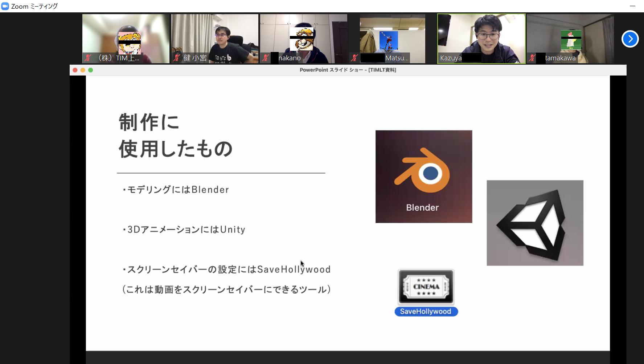The width and height of the screenshot is (644, 364).
Task: Click the slide heading 制作に使用したもの
Action: [x=176, y=136]
